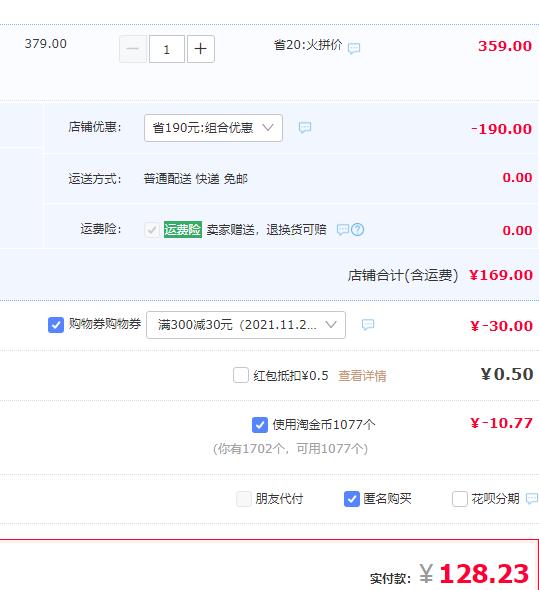Screen dimensions: 539x590
Task: Disable the 匿名购买 checkbox
Action: point(352,499)
